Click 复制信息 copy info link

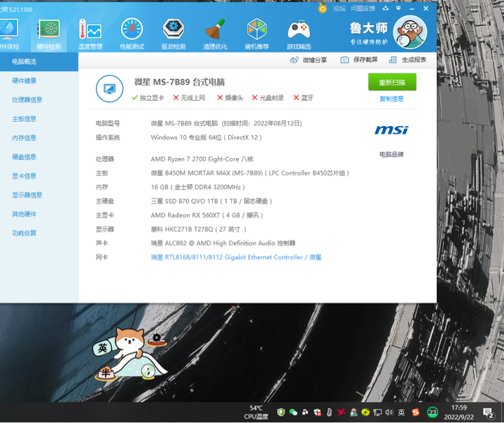pyautogui.click(x=391, y=99)
